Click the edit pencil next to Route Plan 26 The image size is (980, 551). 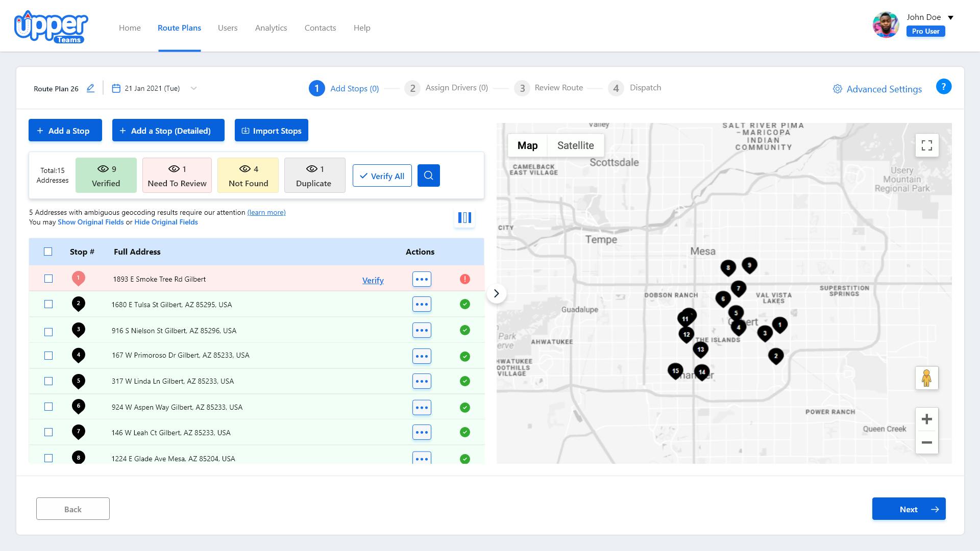[90, 88]
